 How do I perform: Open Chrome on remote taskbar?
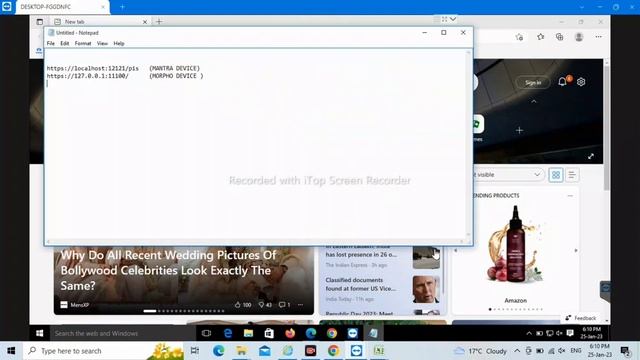coord(332,333)
